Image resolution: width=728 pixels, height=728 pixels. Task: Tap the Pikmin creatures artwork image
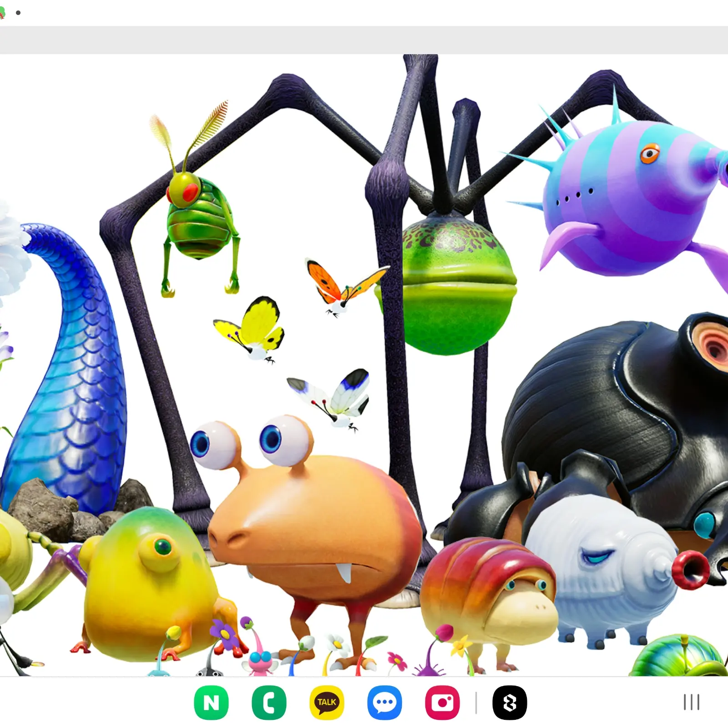[x=364, y=365]
